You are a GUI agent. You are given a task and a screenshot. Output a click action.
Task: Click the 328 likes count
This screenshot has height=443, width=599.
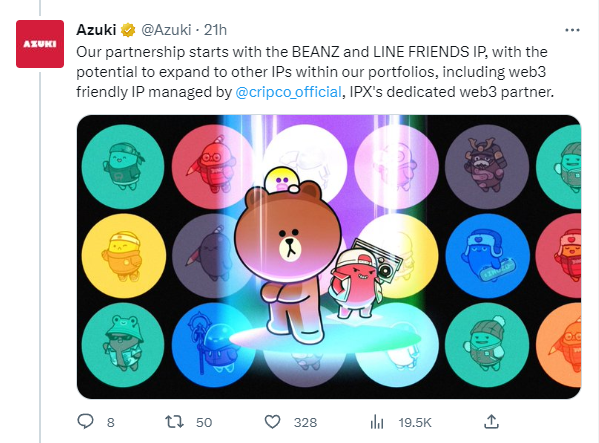coord(305,422)
